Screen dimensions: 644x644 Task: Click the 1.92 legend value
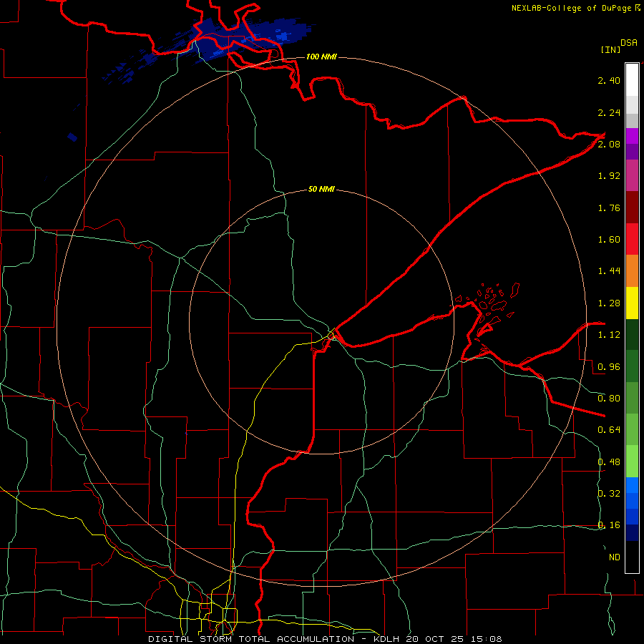click(609, 176)
